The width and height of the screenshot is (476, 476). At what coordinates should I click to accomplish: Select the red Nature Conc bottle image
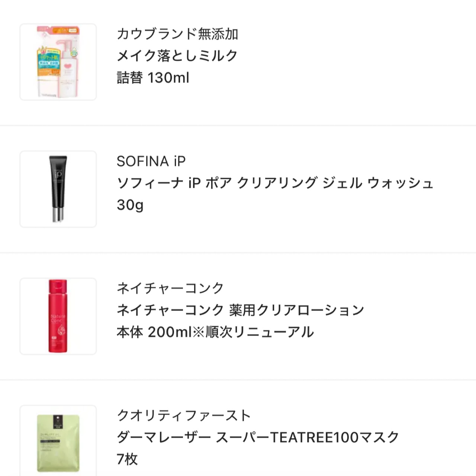(x=58, y=316)
